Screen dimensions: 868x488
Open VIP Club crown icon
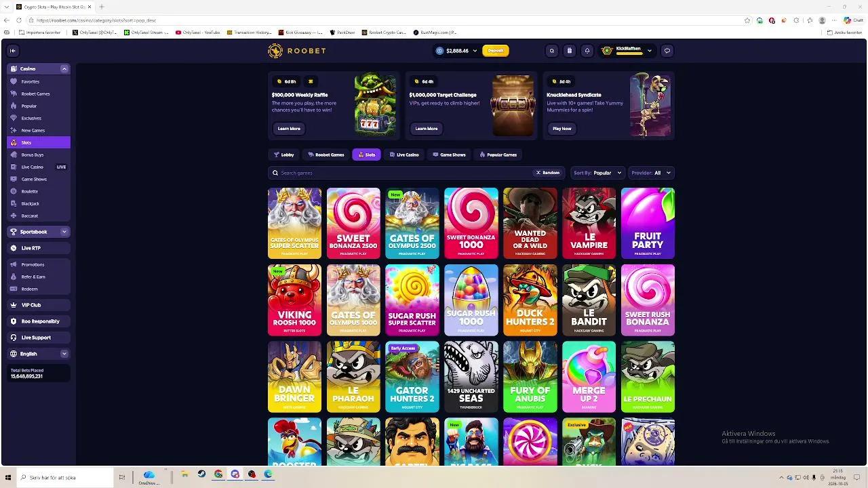[x=14, y=305]
